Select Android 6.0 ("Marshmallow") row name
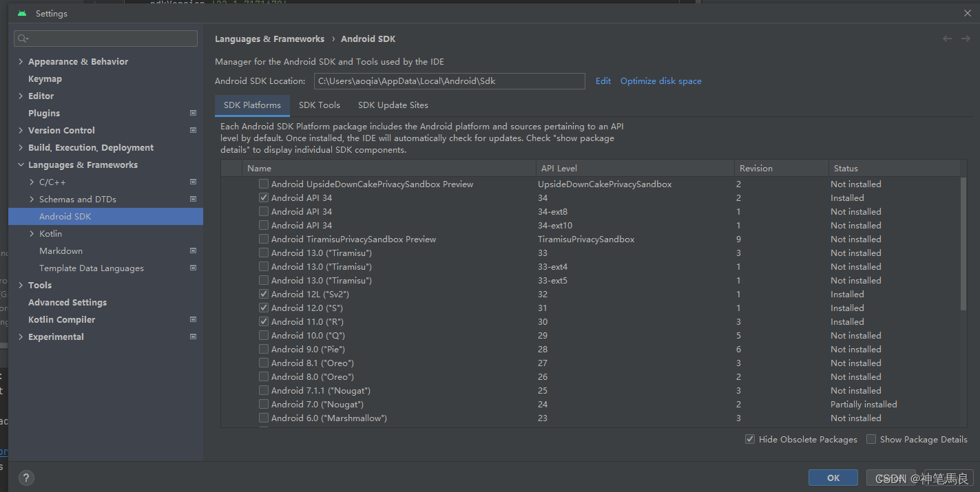The width and height of the screenshot is (980, 492). pos(329,418)
